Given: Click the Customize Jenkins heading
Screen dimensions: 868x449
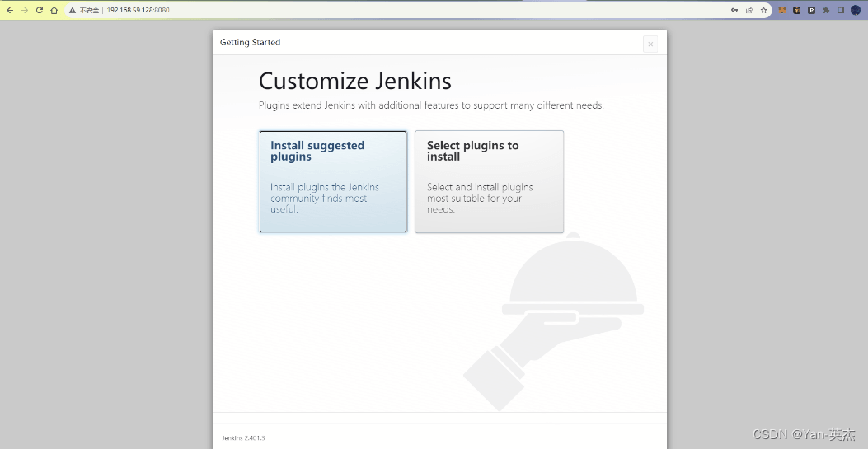Looking at the screenshot, I should pos(355,81).
